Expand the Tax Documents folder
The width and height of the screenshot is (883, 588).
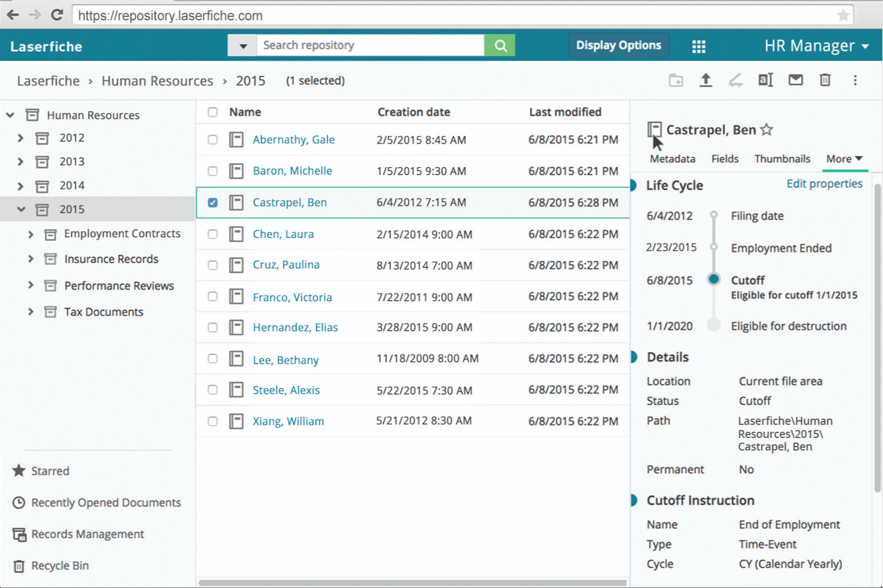pyautogui.click(x=31, y=312)
